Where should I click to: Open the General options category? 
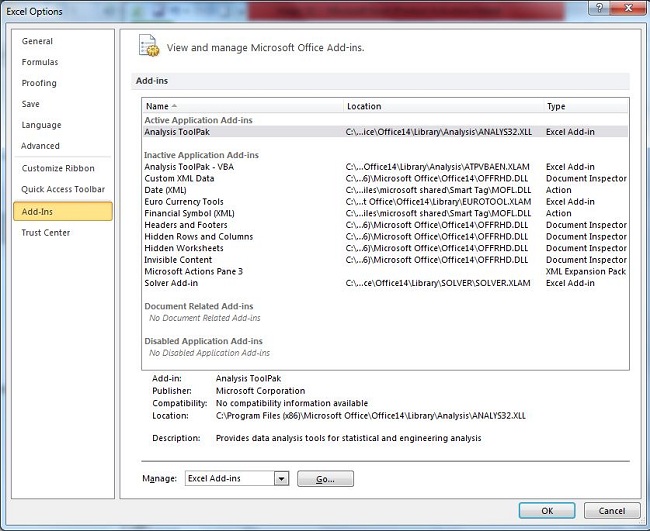click(x=37, y=41)
